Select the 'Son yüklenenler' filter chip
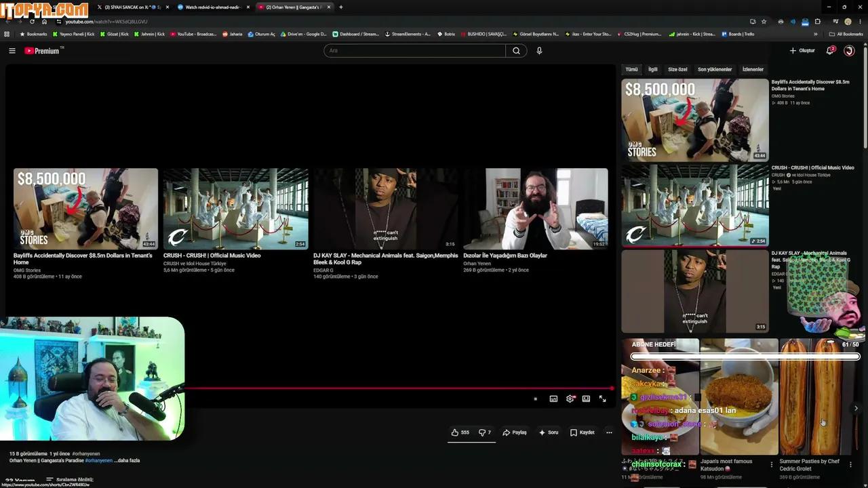This screenshot has width=868, height=488. click(715, 69)
